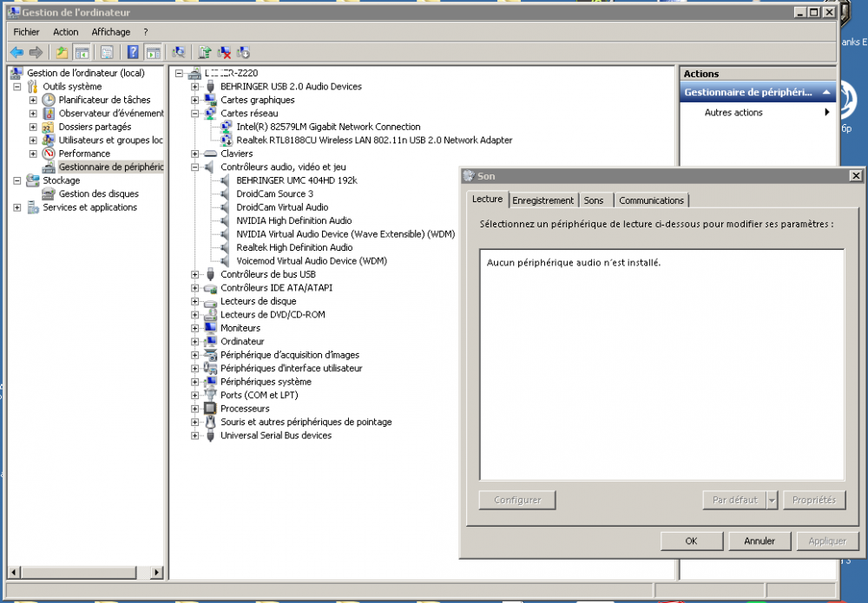Scan for hardware changes toolbar icon
868x603 pixels.
(179, 52)
